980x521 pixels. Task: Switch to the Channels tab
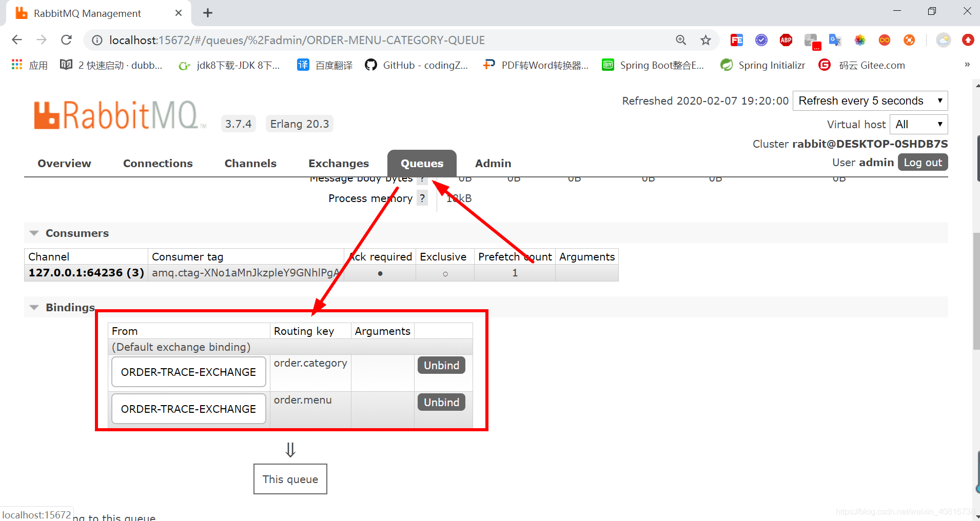pos(250,163)
